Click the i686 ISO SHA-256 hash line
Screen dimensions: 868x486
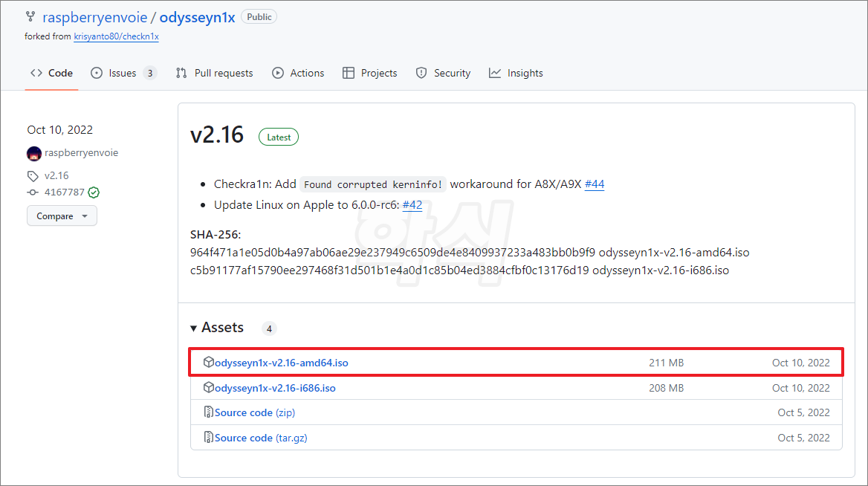point(459,270)
